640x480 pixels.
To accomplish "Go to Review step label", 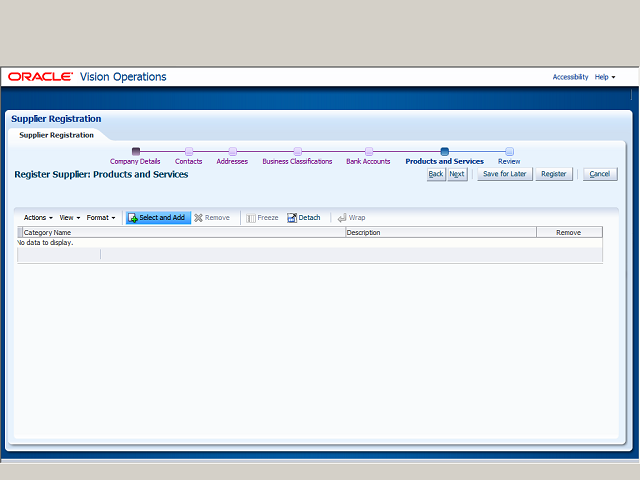I will coord(509,161).
